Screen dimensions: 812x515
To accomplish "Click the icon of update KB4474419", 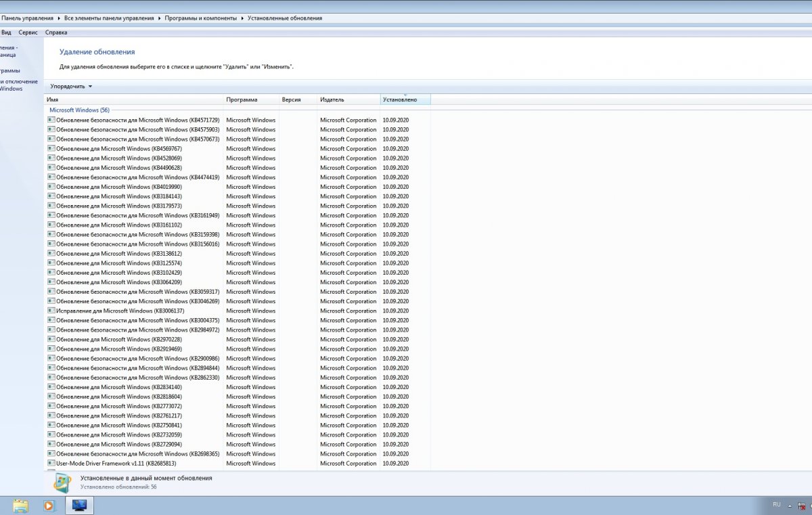I will (x=51, y=177).
